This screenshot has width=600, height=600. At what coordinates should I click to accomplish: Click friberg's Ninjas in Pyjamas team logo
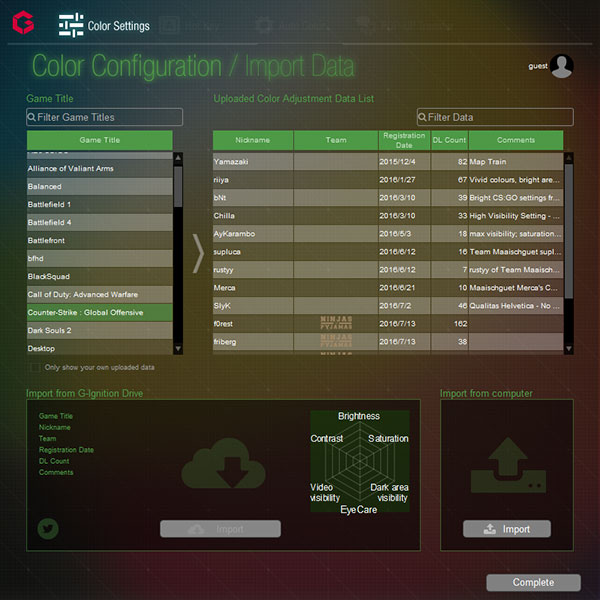[336, 341]
